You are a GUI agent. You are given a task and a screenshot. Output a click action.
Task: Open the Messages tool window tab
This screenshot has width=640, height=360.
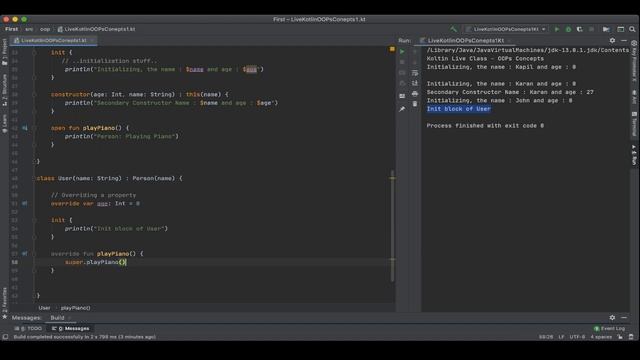coord(71,328)
